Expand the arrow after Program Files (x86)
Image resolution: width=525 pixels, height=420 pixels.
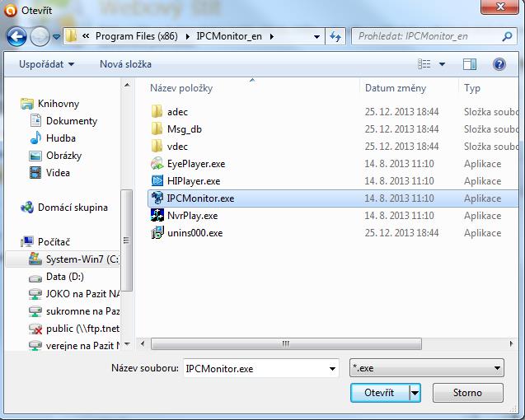(x=188, y=36)
